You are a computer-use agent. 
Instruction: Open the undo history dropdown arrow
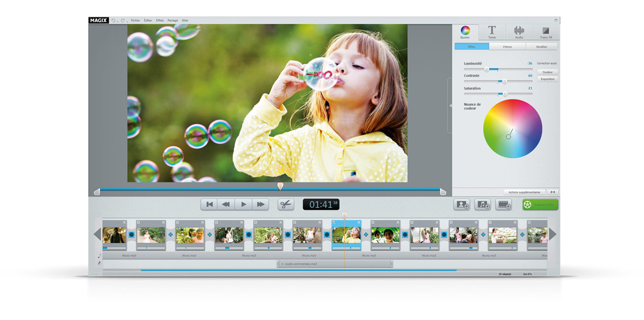[x=118, y=21]
